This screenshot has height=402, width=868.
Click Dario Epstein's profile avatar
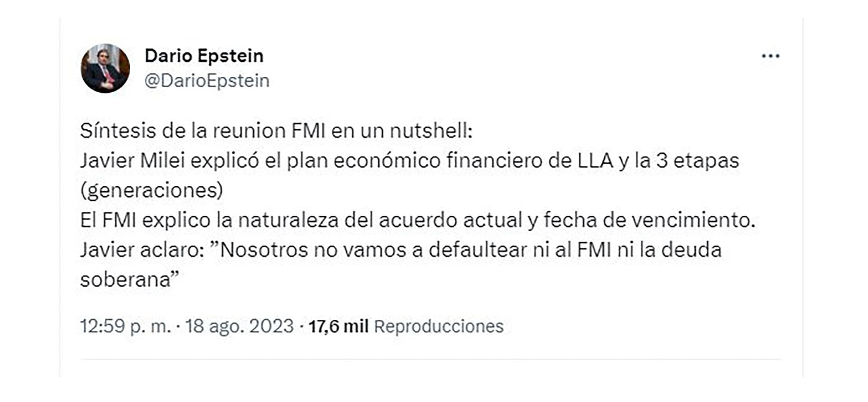105,69
